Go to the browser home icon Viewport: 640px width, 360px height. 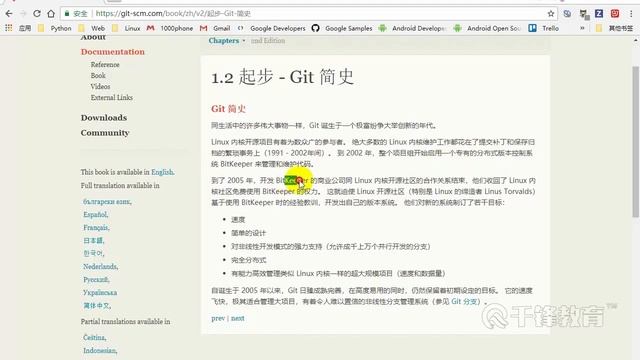tap(51, 13)
